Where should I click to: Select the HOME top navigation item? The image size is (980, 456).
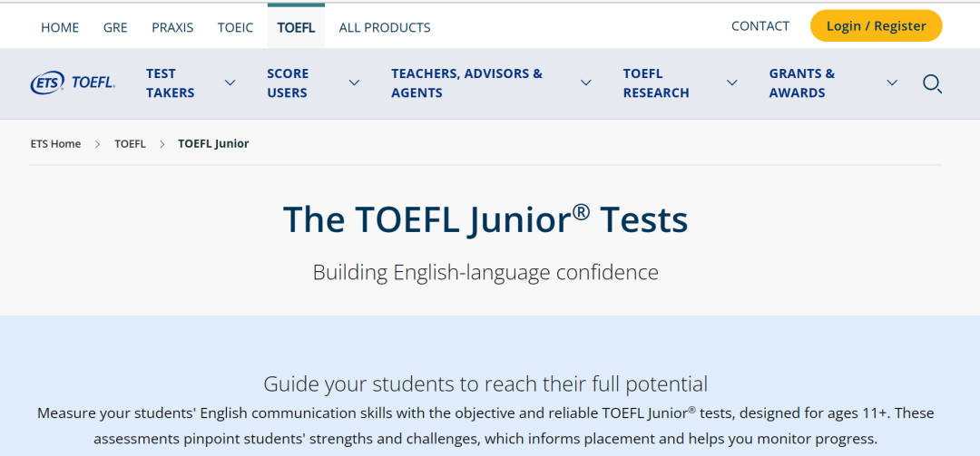tap(60, 27)
